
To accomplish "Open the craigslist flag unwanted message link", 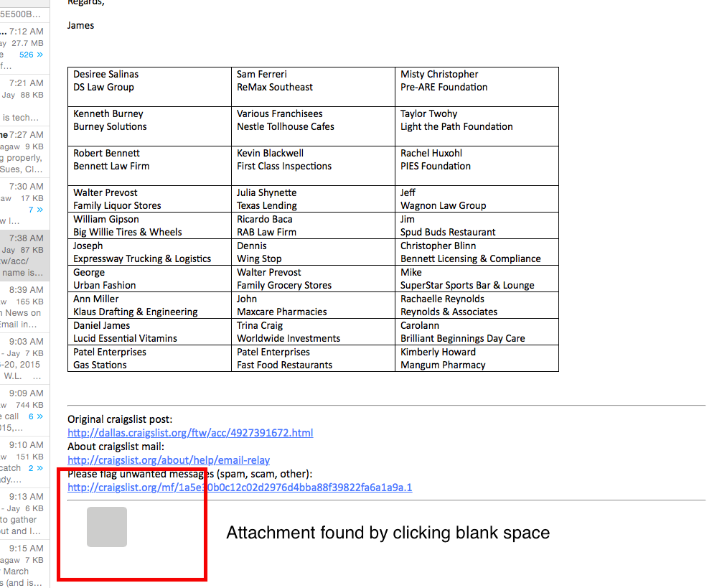I will click(x=240, y=487).
